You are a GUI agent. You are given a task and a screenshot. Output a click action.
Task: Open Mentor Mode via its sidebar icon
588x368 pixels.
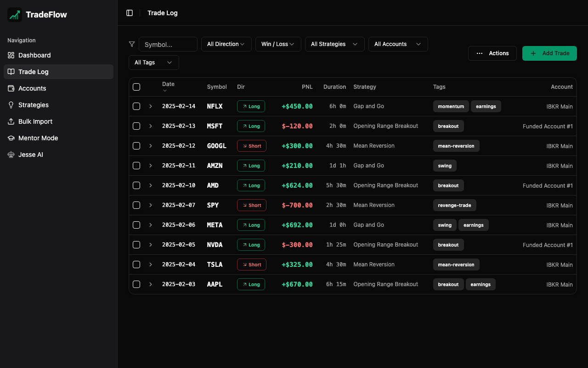click(x=11, y=138)
